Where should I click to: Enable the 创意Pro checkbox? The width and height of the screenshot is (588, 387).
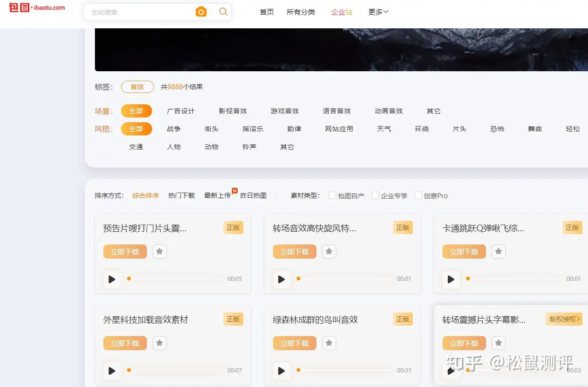tap(418, 195)
